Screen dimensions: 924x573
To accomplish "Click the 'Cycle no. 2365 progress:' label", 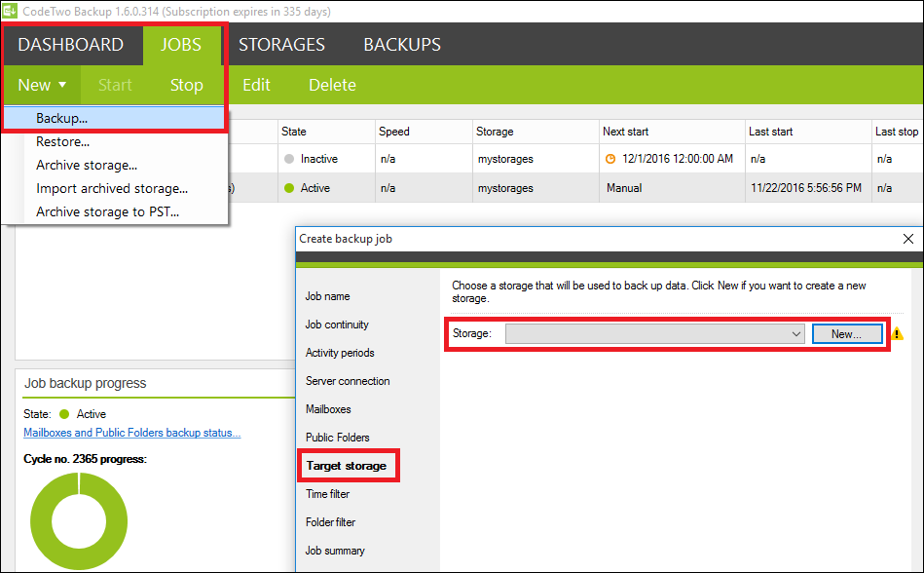I will click(86, 459).
